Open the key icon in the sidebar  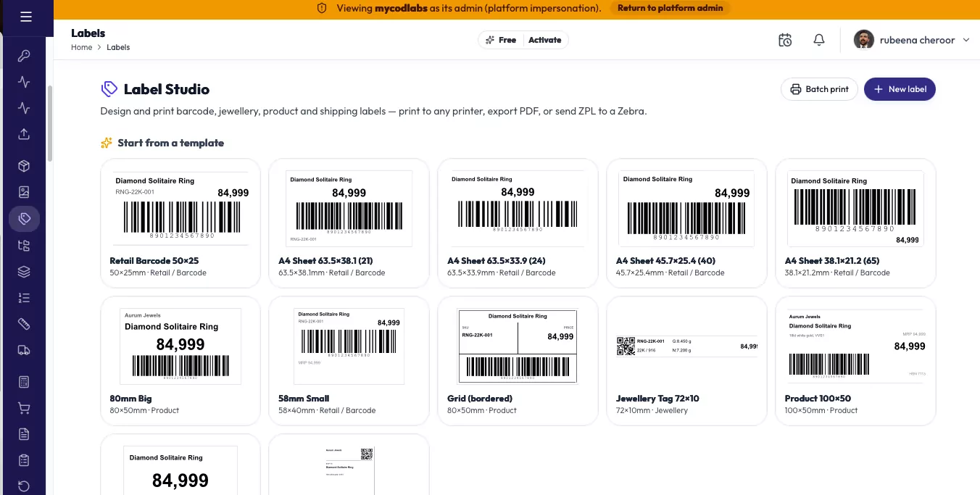point(24,56)
